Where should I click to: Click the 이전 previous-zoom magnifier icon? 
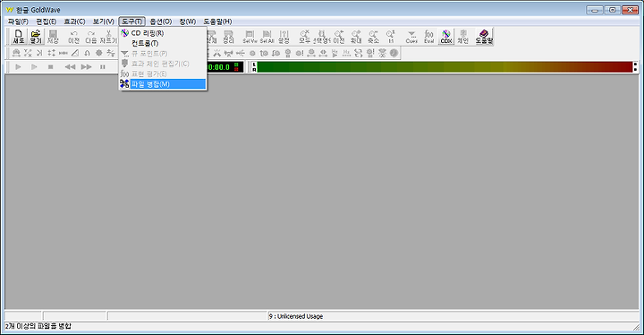pyautogui.click(x=339, y=36)
